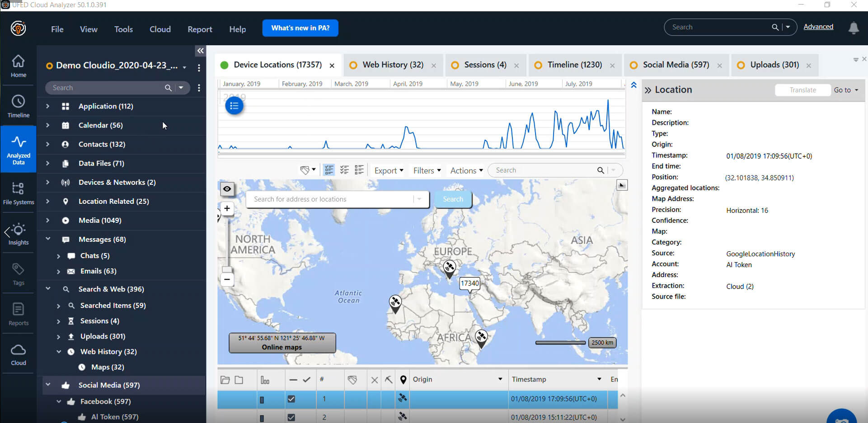Click the map marker in West Africa

(x=395, y=304)
